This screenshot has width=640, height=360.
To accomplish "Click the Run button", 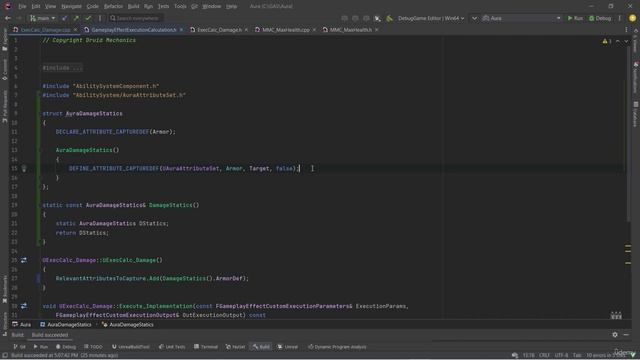I will (x=575, y=18).
